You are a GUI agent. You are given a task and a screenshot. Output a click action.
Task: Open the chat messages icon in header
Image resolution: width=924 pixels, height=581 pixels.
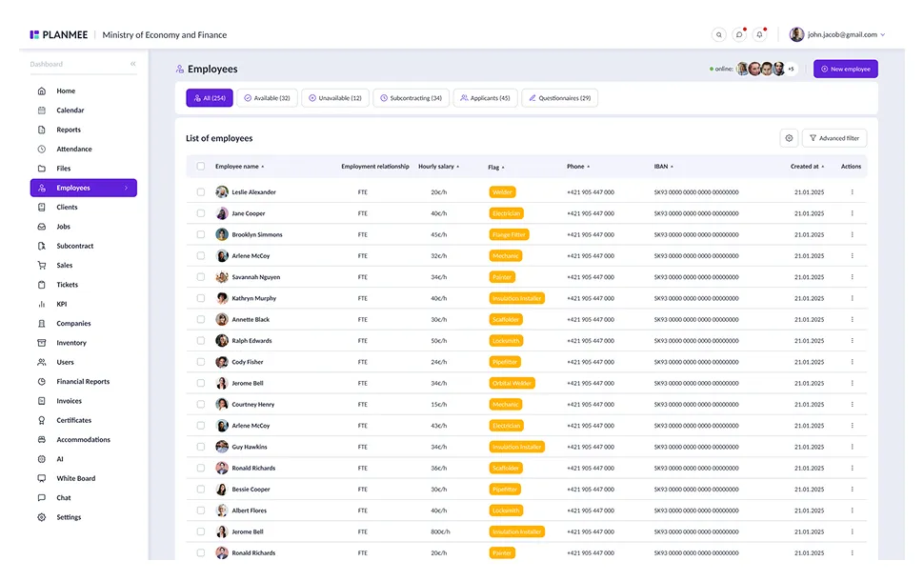pos(739,35)
